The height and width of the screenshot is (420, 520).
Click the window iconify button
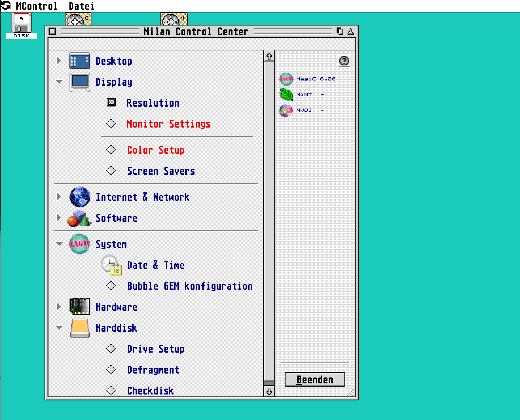pyautogui.click(x=340, y=31)
